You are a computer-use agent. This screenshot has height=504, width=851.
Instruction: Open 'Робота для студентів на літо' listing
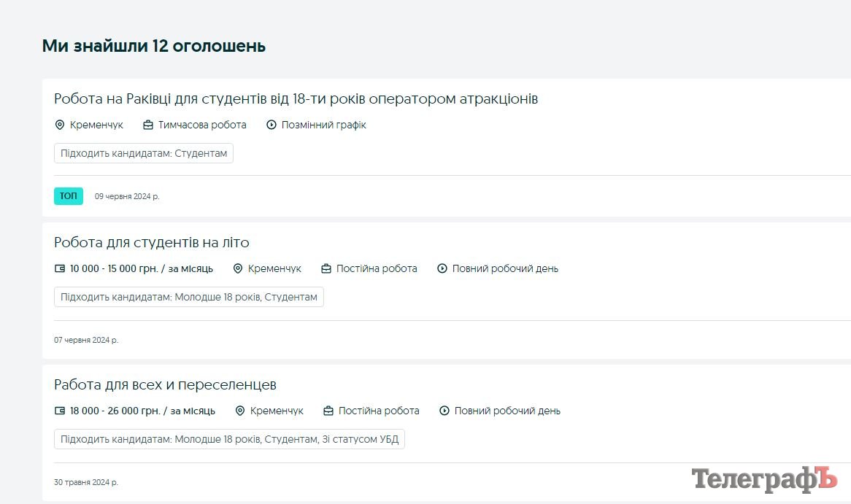point(152,242)
